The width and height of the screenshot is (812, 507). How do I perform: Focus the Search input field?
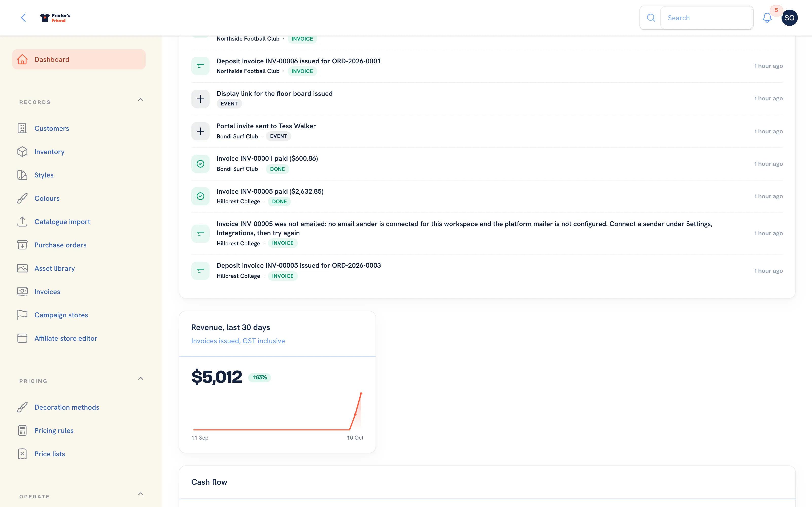point(707,18)
